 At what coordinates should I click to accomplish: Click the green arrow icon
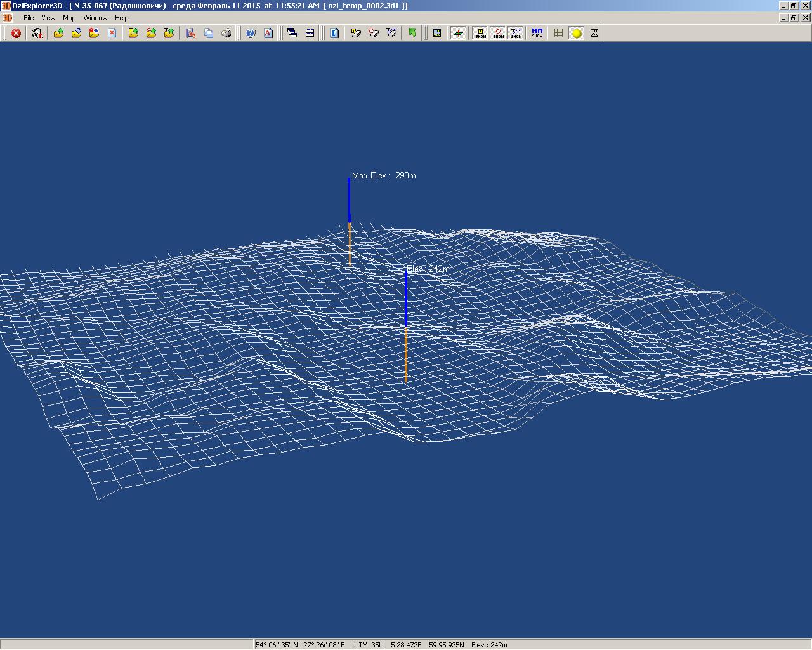click(x=412, y=33)
